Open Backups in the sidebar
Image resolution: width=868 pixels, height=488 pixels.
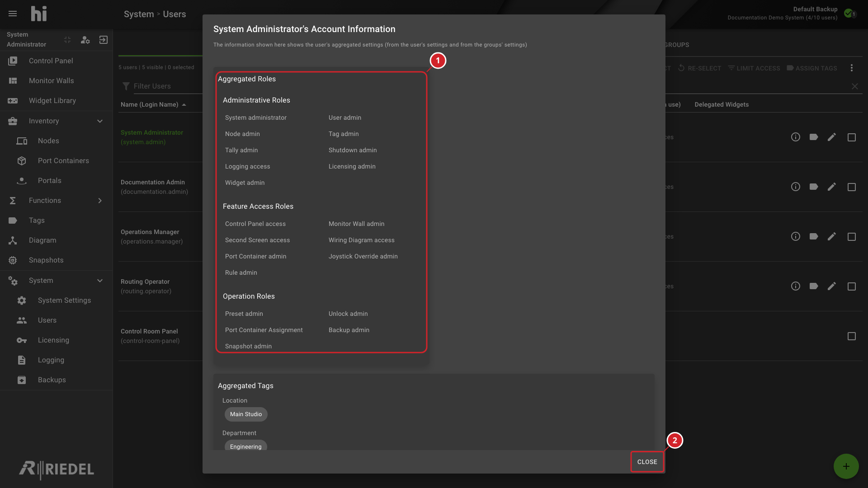56,380
